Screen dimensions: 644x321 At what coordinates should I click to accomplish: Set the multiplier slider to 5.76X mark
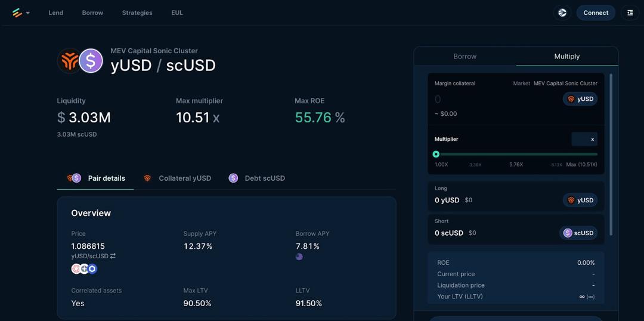tap(516, 154)
